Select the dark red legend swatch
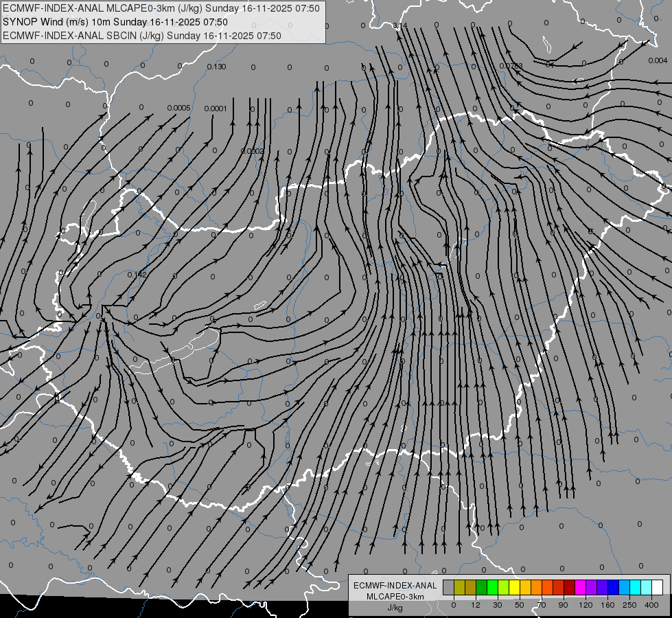The image size is (672, 618). point(569,587)
